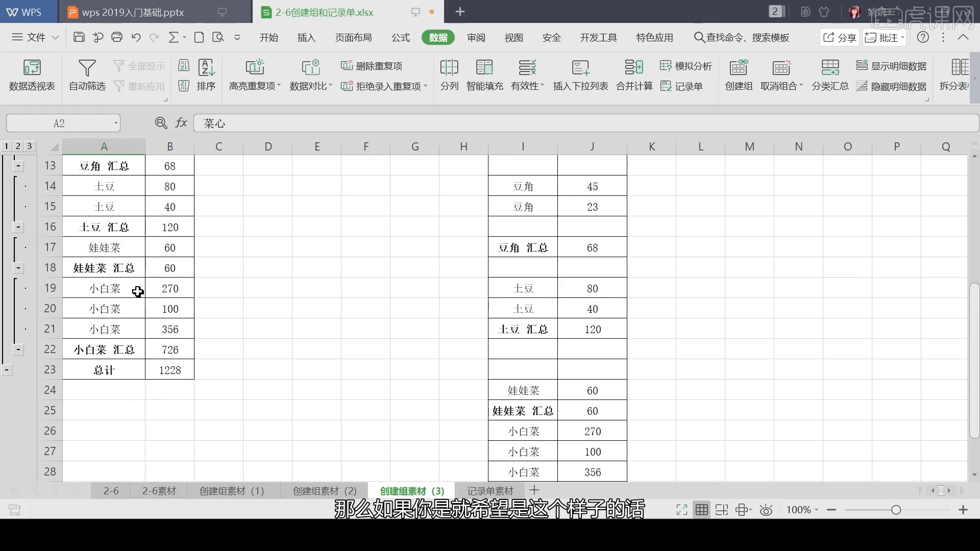Collapse the 小白菜 汇总 outline group
The image size is (980, 551).
(x=17, y=349)
